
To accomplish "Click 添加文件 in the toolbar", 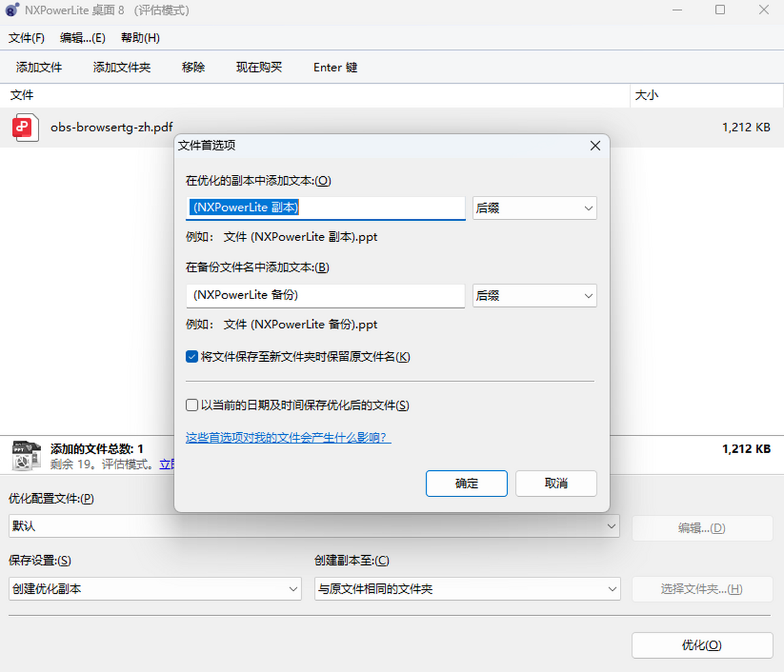I will 39,67.
